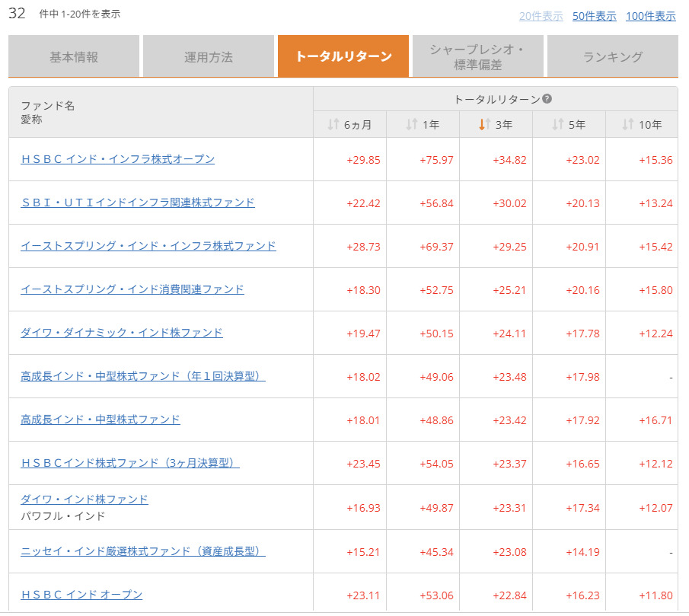
Task: Show 20 items per page
Action: pyautogui.click(x=541, y=16)
